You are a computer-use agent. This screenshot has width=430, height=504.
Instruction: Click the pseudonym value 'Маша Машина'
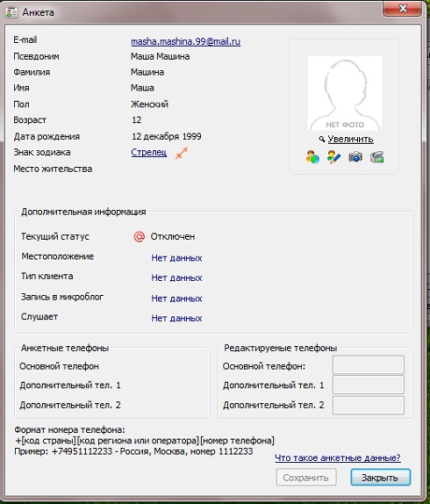click(x=161, y=56)
